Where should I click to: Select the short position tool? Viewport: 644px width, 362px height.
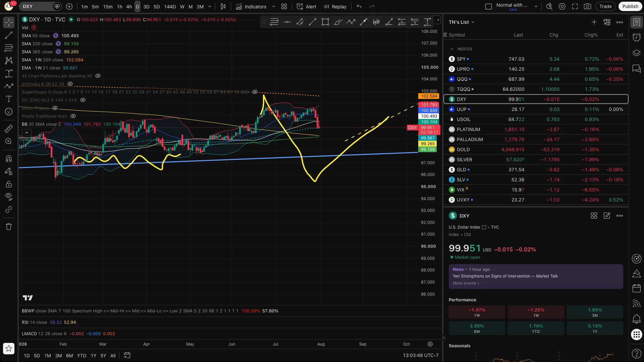pyautogui.click(x=415, y=22)
